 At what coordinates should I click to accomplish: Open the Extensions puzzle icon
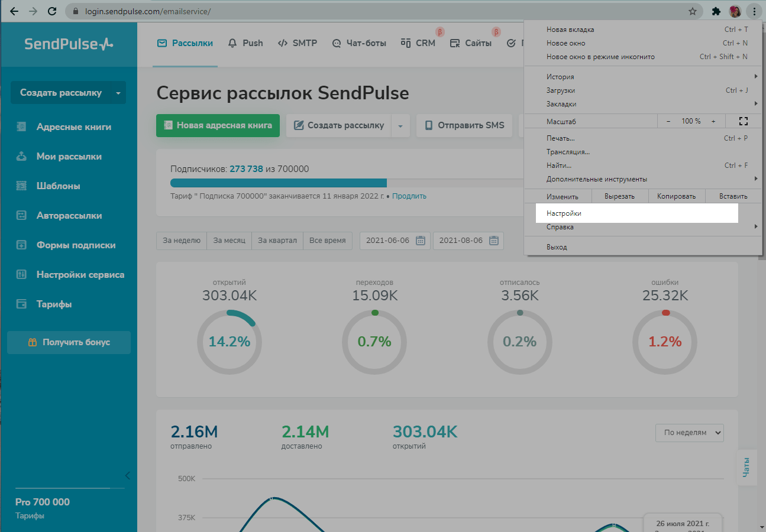pos(716,11)
